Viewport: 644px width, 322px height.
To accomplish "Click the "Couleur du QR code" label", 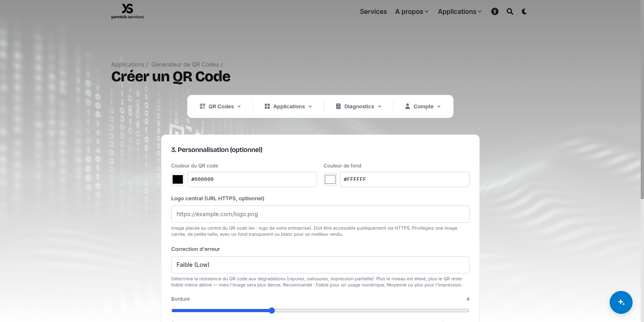I will click(x=195, y=166).
